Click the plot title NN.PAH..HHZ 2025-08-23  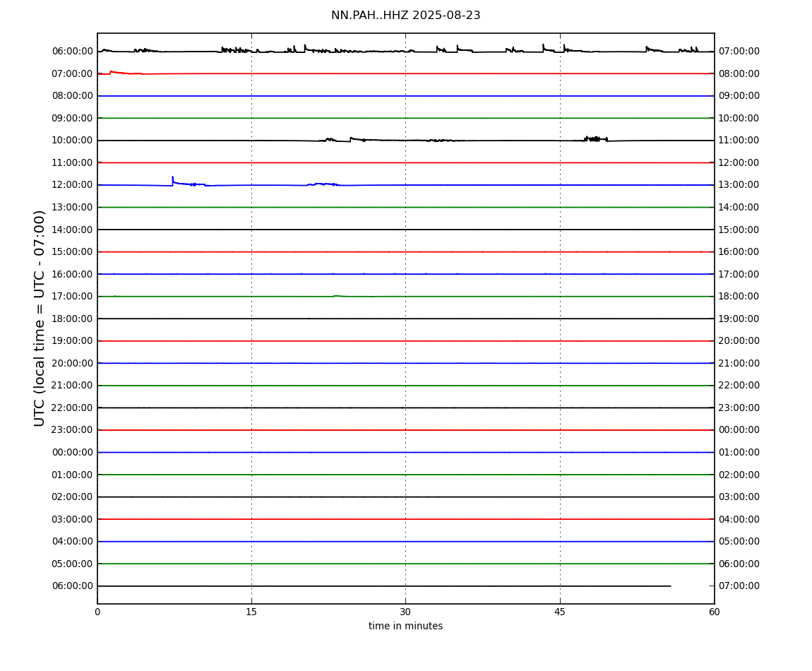pyautogui.click(x=405, y=16)
